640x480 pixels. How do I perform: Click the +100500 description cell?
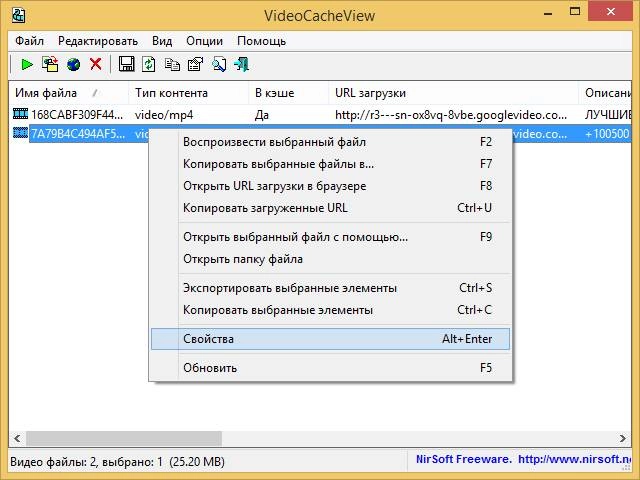pos(607,134)
